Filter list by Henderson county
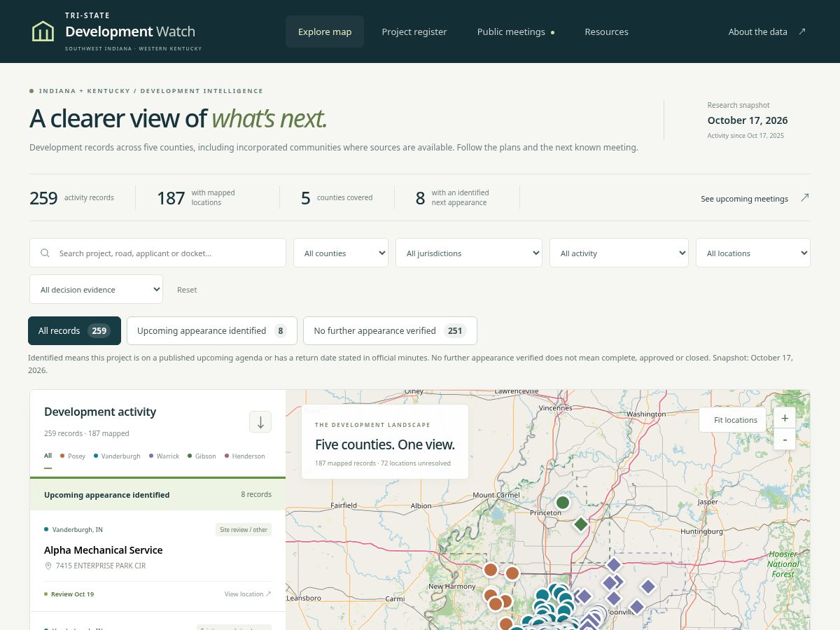Screen dimensions: 840x630 pos(245,456)
